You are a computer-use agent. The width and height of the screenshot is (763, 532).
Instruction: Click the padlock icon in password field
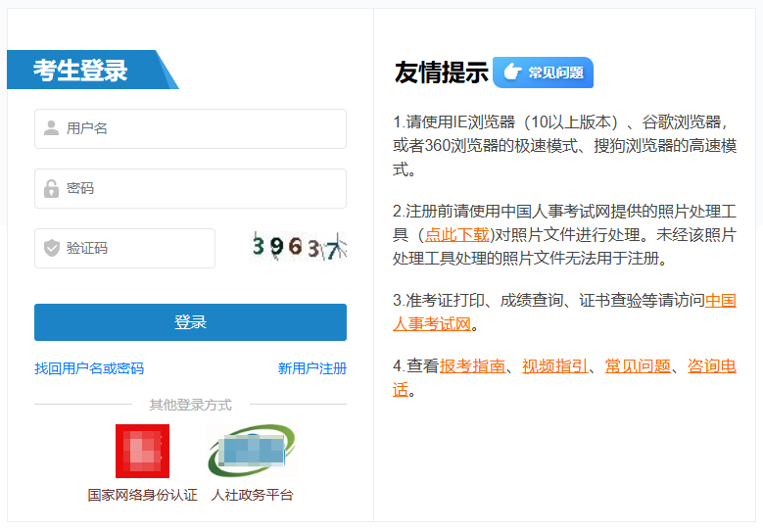[52, 188]
